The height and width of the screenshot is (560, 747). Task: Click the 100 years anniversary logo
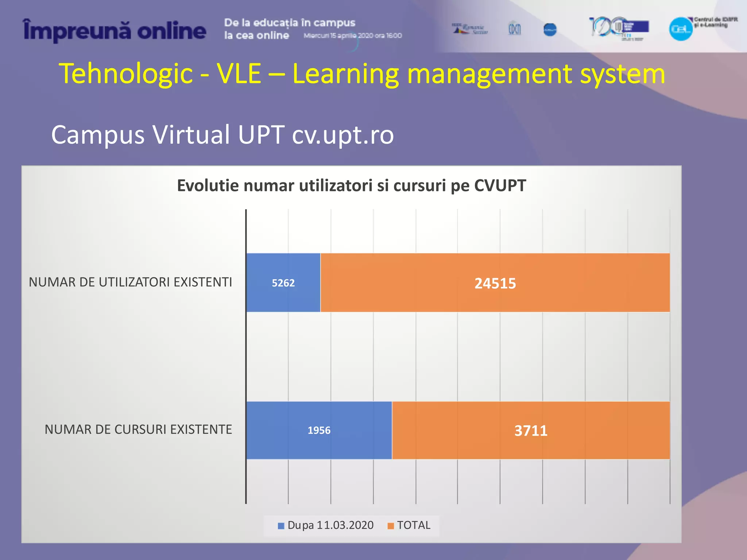point(619,29)
